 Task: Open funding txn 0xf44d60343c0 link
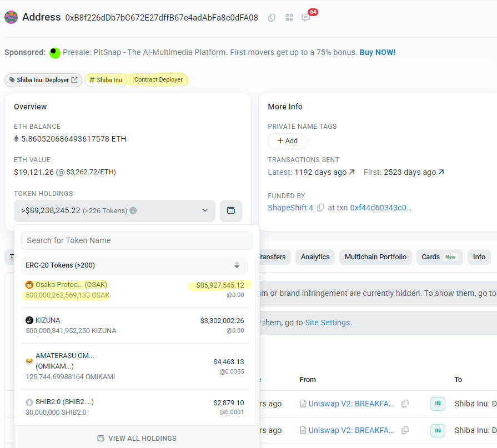pos(381,208)
